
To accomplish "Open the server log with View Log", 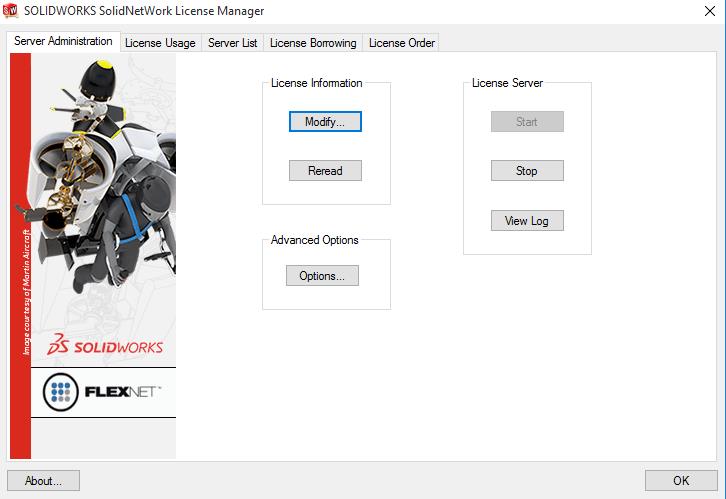I will coord(527,221).
